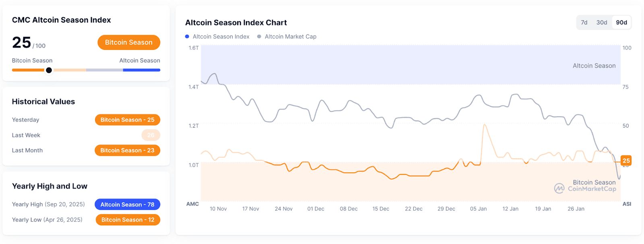Click the faded Last Week value badge

click(x=151, y=135)
